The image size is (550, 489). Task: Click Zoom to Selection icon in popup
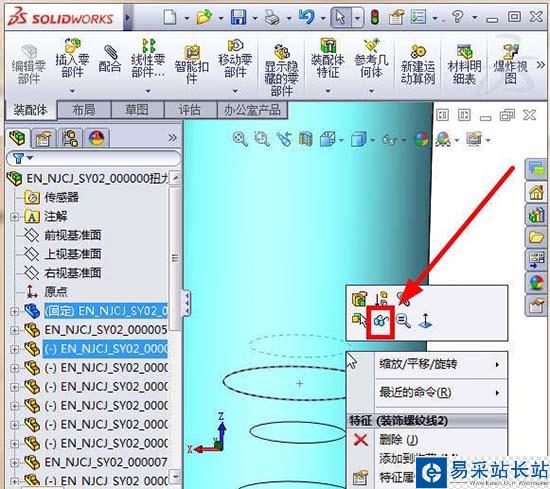(x=403, y=321)
